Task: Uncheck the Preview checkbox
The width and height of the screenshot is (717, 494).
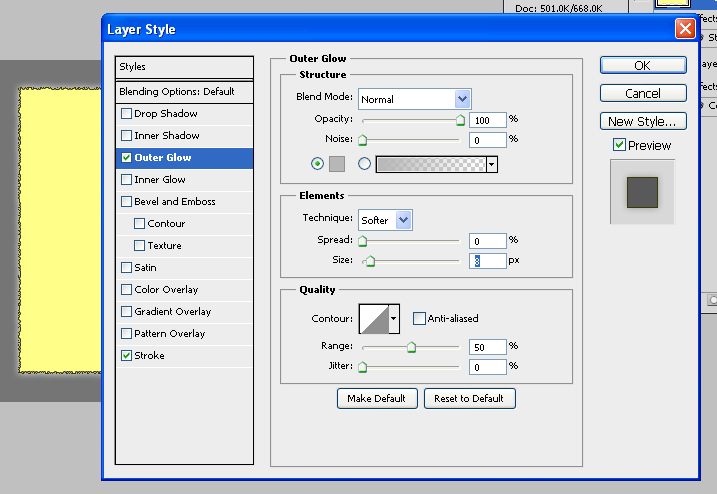Action: click(620, 146)
